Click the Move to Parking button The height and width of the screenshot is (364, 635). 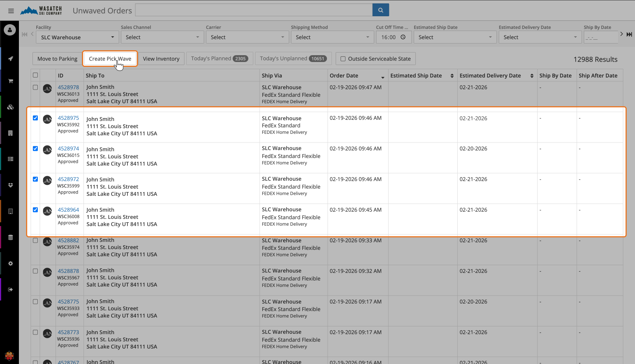coord(57,59)
